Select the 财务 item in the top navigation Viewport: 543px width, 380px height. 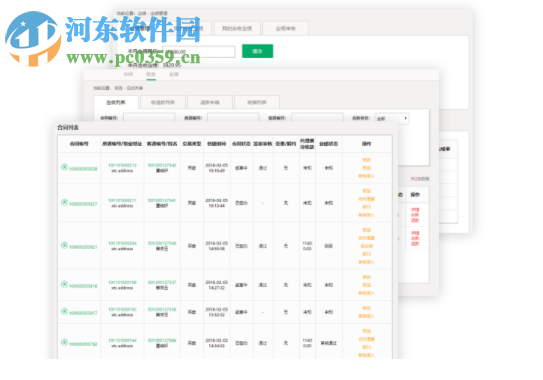pyautogui.click(x=151, y=74)
